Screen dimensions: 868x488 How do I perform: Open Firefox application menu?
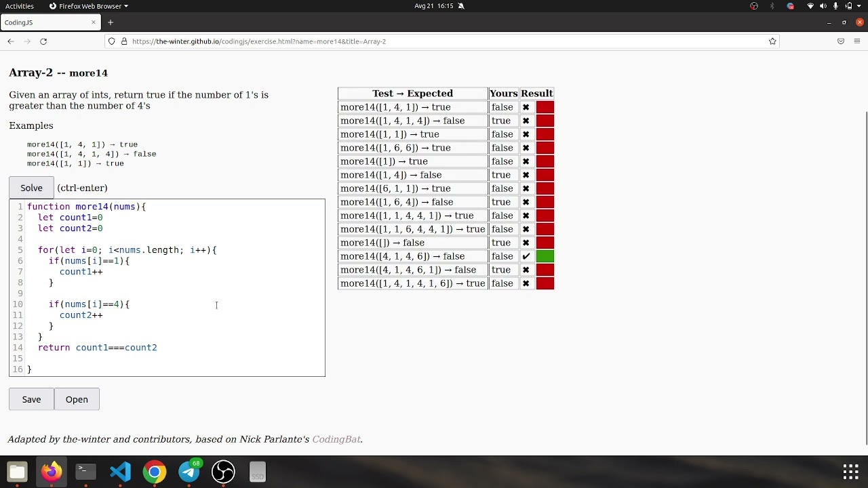(857, 41)
